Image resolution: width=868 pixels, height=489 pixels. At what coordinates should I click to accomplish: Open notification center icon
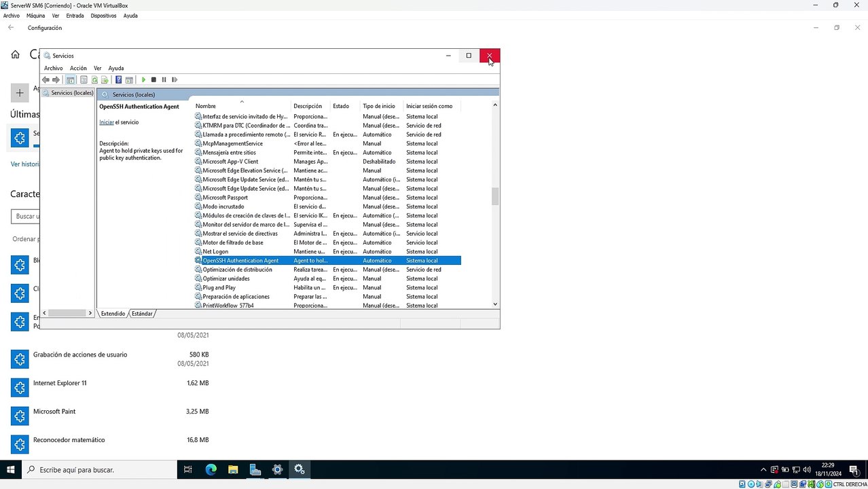[x=854, y=469]
